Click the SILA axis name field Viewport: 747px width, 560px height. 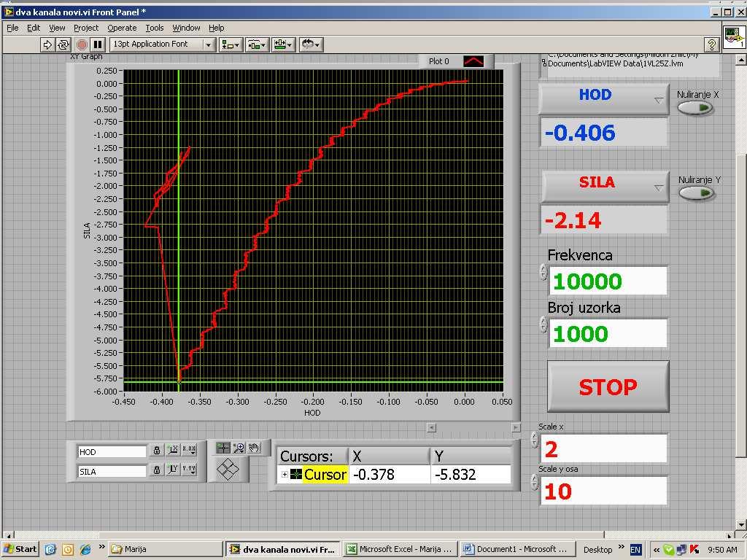(x=112, y=472)
